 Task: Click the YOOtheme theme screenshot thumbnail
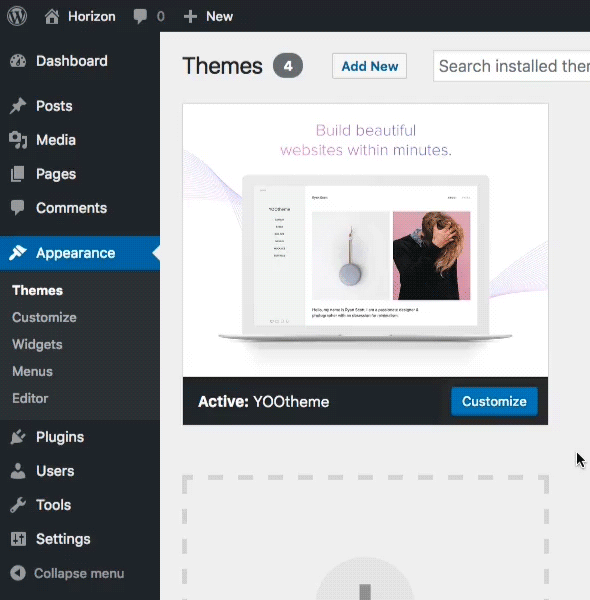[x=365, y=240]
